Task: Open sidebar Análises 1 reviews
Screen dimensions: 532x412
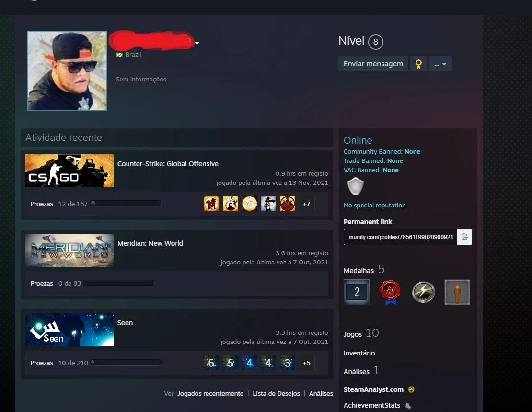Action: [x=361, y=371]
